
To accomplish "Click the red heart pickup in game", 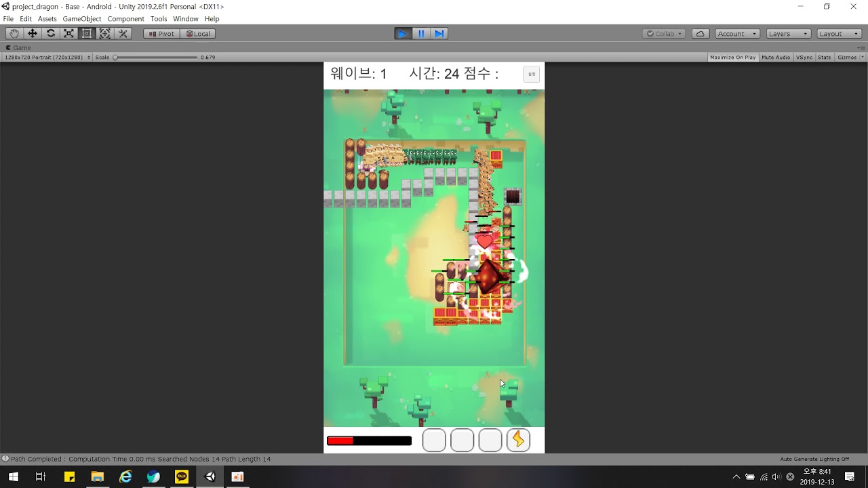I will [x=484, y=241].
